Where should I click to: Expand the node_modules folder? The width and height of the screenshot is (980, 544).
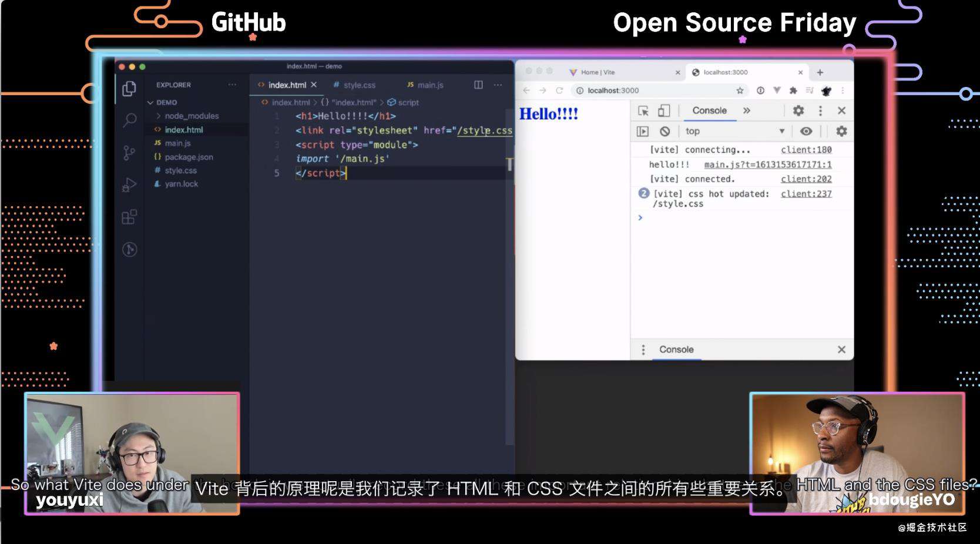pos(192,116)
